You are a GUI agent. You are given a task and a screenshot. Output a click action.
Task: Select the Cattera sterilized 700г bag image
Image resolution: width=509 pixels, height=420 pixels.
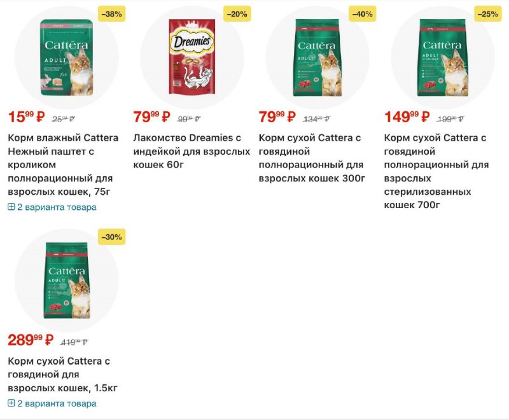point(442,58)
